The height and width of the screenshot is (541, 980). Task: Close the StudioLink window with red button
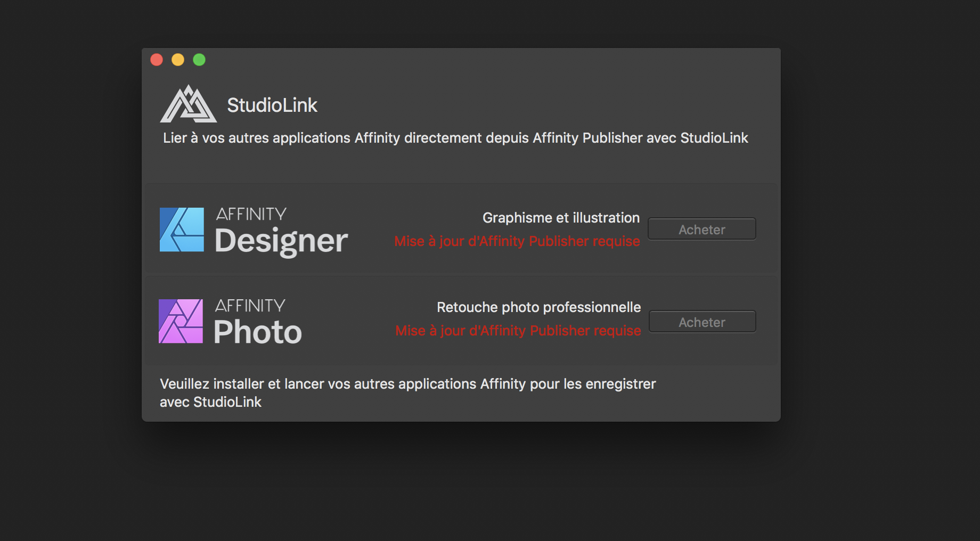tap(157, 60)
